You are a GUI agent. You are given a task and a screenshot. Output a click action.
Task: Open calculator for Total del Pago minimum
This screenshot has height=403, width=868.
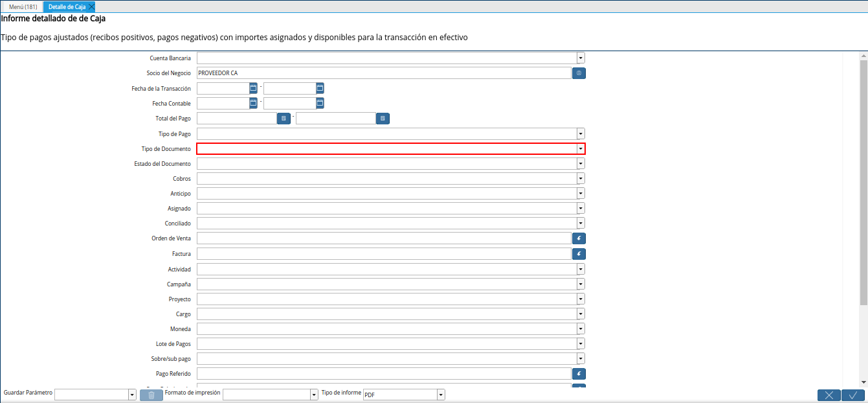pos(284,119)
